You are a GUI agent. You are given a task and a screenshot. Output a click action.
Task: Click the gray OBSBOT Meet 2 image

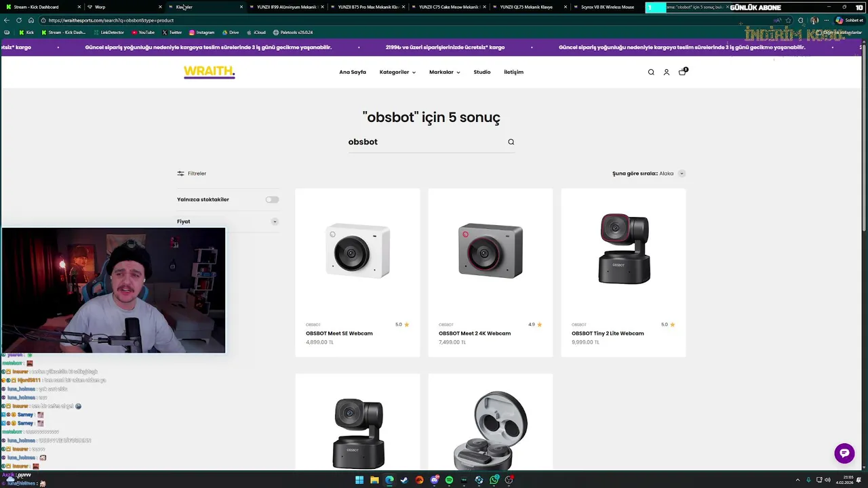pyautogui.click(x=490, y=251)
